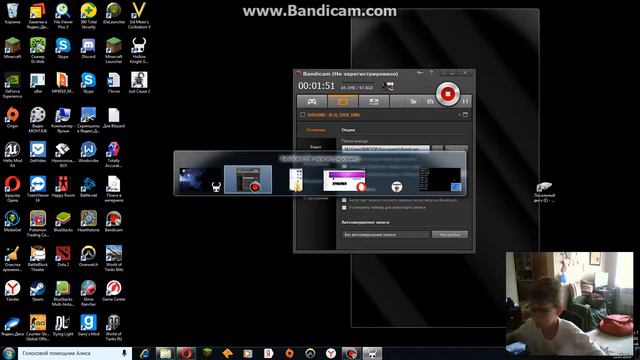This screenshot has height=360, width=640.
Task: Open Hollow Knight desktop shortcut
Action: click(139, 51)
